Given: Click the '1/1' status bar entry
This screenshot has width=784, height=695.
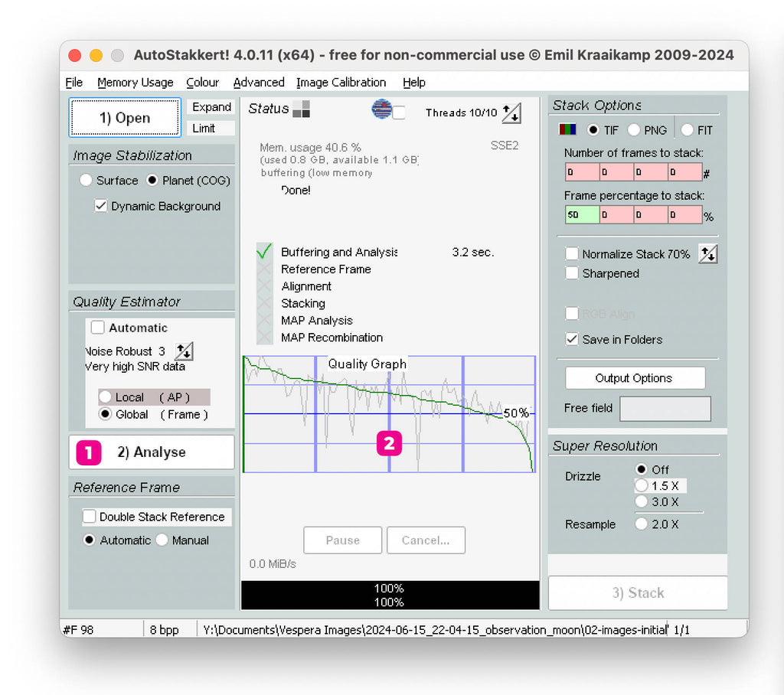Looking at the screenshot, I should [681, 629].
